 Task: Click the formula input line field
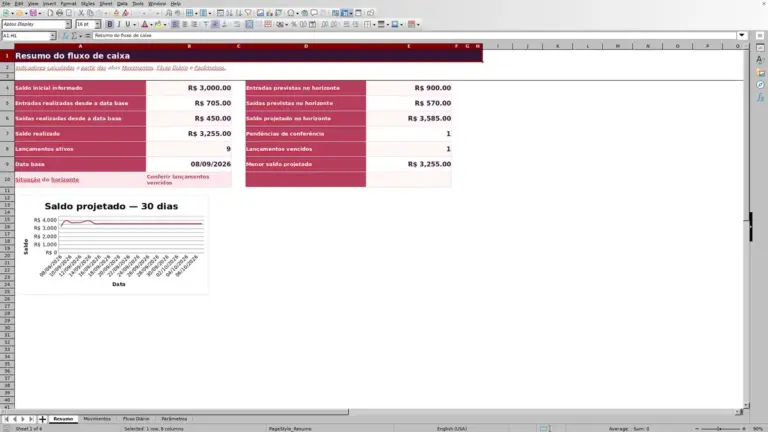pyautogui.click(x=414, y=35)
